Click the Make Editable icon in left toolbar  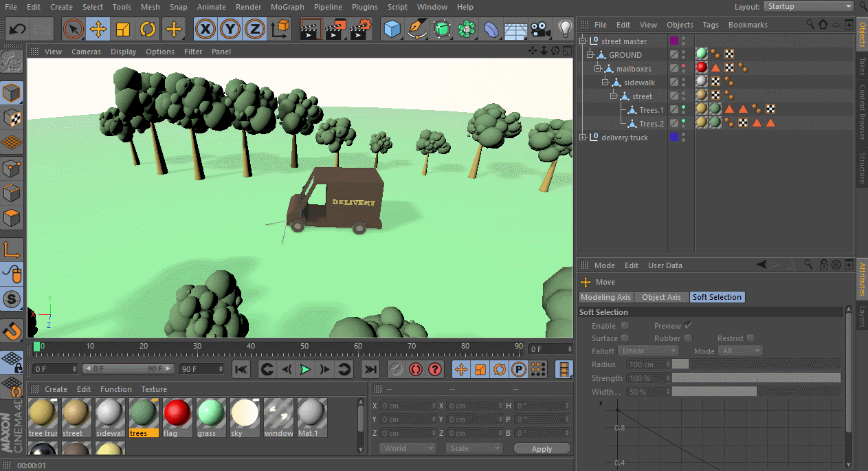click(13, 62)
